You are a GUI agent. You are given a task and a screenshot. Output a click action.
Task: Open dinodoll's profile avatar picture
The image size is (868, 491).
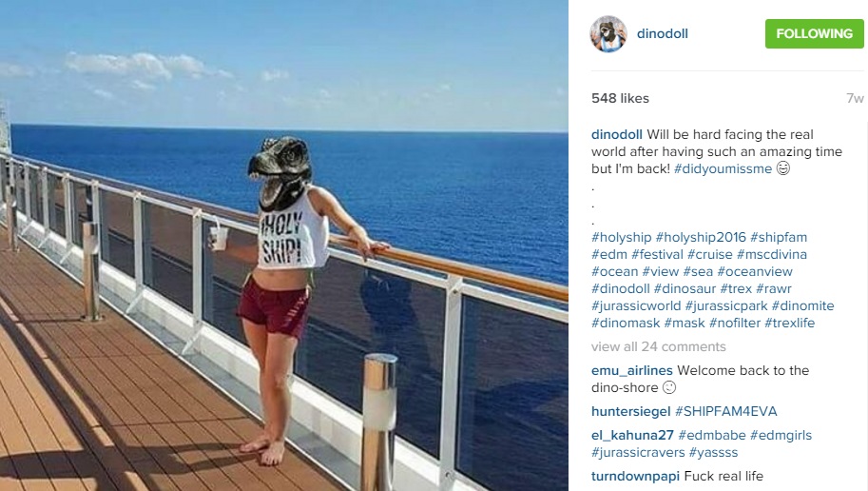[608, 34]
